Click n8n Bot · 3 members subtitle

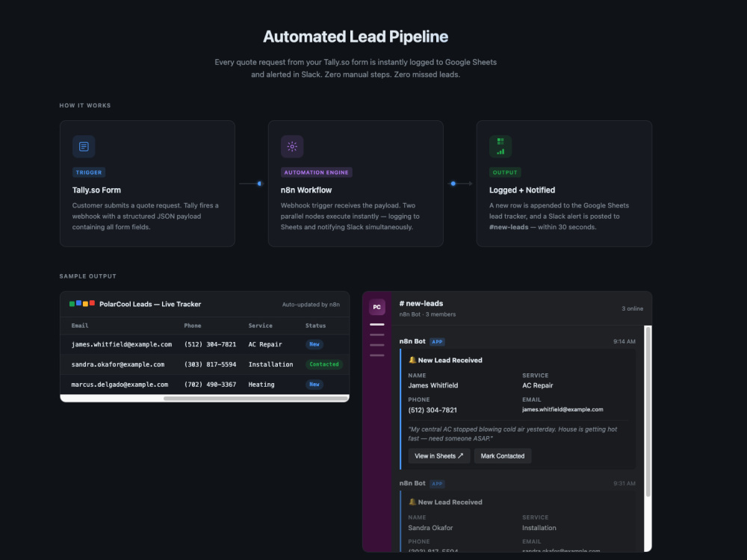click(427, 314)
